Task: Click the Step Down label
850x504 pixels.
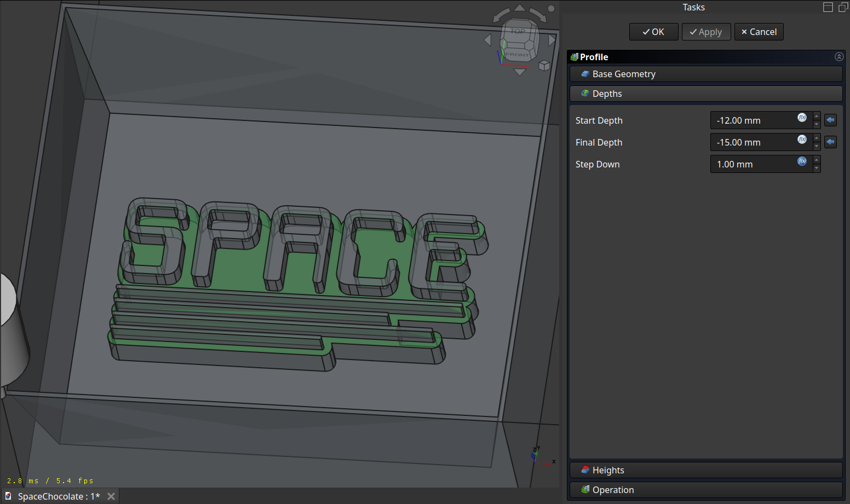Action: pos(598,164)
